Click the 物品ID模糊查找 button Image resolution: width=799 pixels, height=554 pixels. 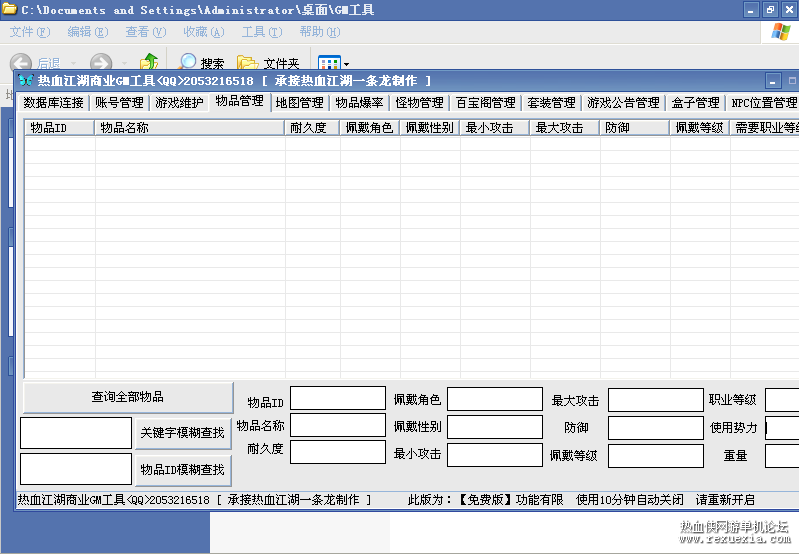[182, 469]
